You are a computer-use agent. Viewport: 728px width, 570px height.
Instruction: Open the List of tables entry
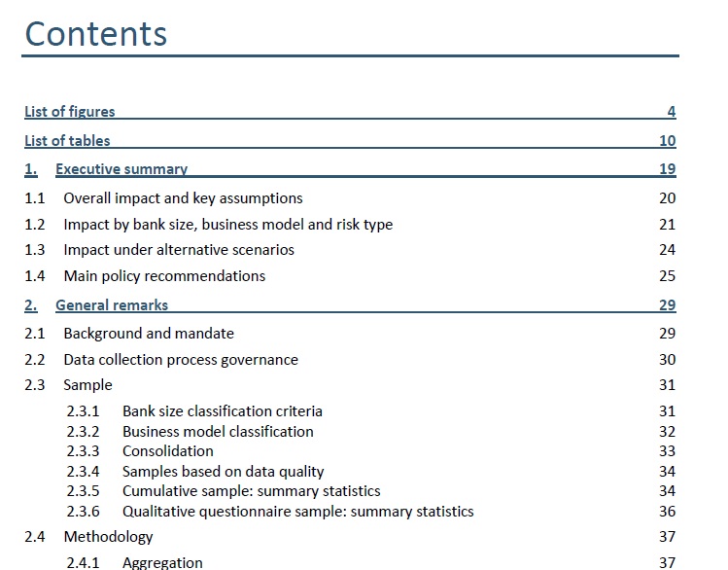pyautogui.click(x=67, y=141)
